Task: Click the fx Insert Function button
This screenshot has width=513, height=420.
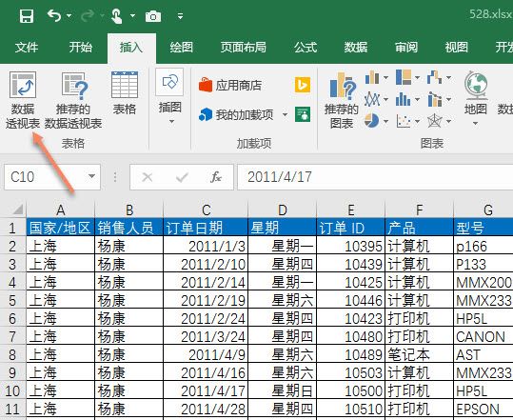Action: (216, 177)
